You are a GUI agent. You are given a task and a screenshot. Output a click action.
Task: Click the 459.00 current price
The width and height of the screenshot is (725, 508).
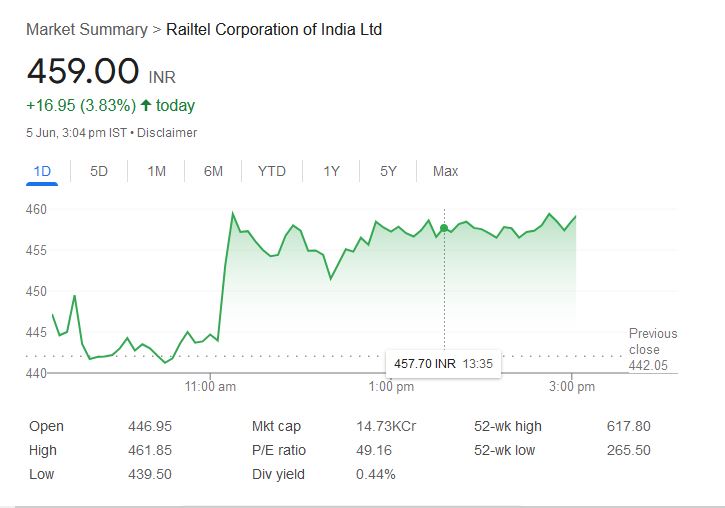click(83, 73)
